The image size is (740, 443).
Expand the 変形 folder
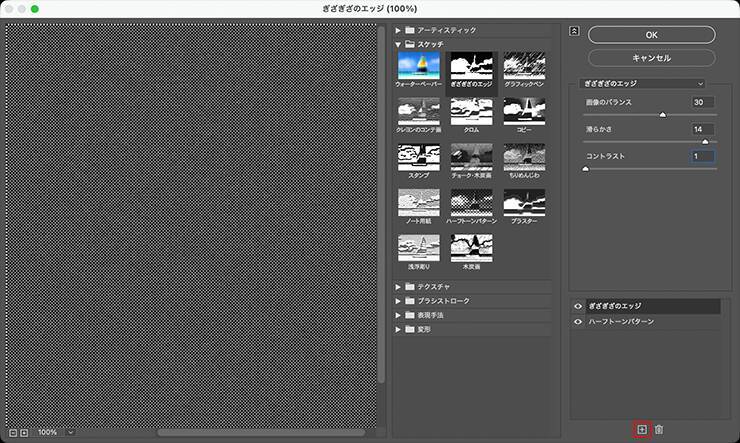[398, 329]
